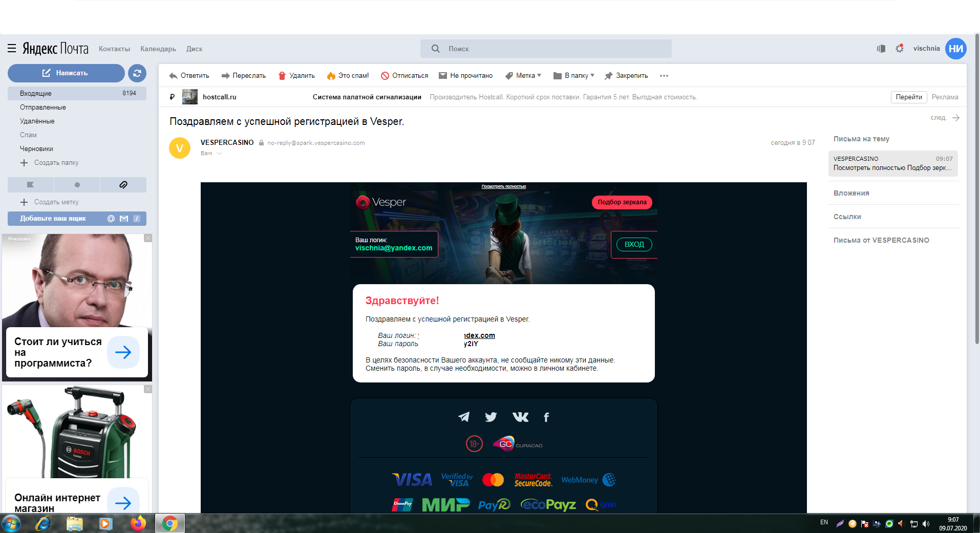Viewport: 980px width, 533px height.
Task: Click the Facebook icon in the email footer
Action: click(x=546, y=417)
